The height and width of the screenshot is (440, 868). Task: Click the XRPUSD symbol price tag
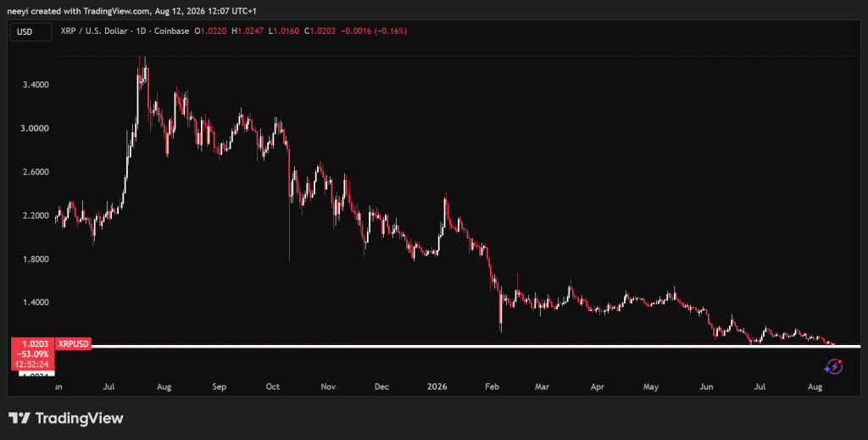[x=74, y=343]
